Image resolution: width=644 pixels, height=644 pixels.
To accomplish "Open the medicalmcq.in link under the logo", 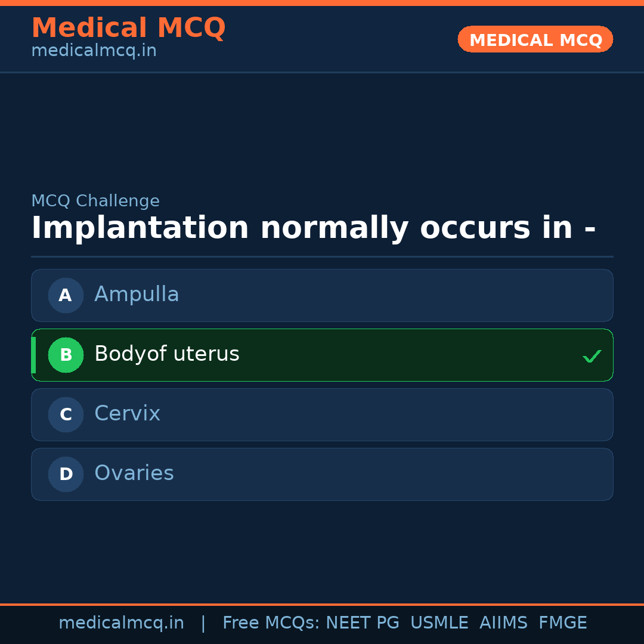I will pos(94,50).
